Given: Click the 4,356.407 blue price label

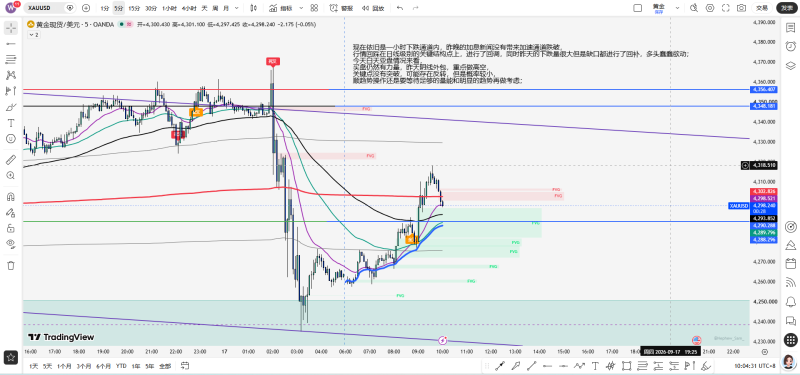Looking at the screenshot, I should coord(764,89).
